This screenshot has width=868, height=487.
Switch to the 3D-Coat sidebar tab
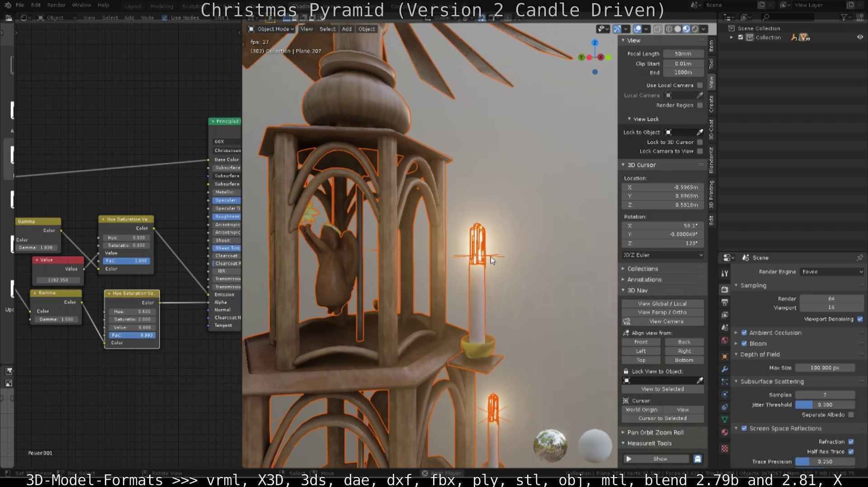[x=711, y=129]
